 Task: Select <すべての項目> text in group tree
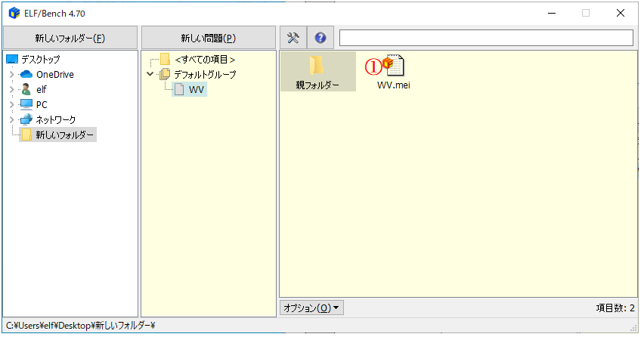(205, 60)
